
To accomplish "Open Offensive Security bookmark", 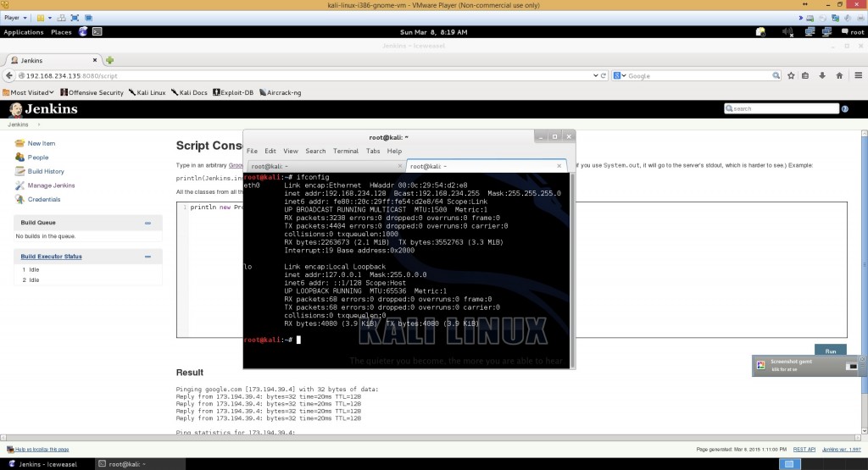I will pyautogui.click(x=92, y=92).
